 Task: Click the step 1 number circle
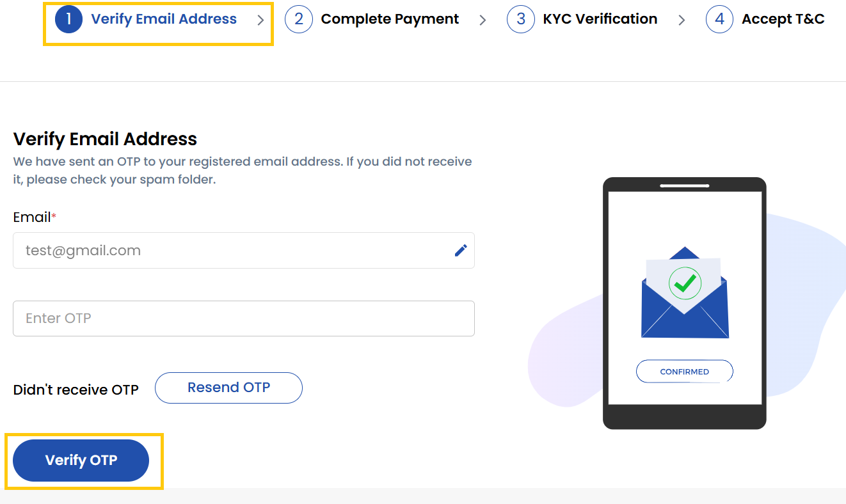point(68,20)
